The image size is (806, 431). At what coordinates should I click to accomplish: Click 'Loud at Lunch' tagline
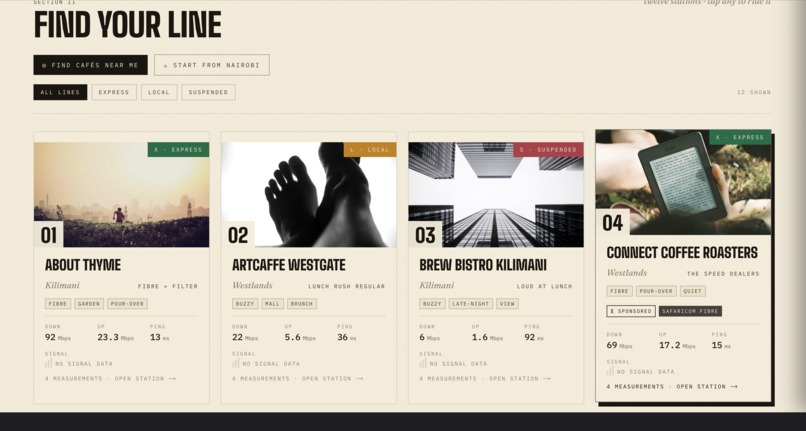click(x=544, y=286)
